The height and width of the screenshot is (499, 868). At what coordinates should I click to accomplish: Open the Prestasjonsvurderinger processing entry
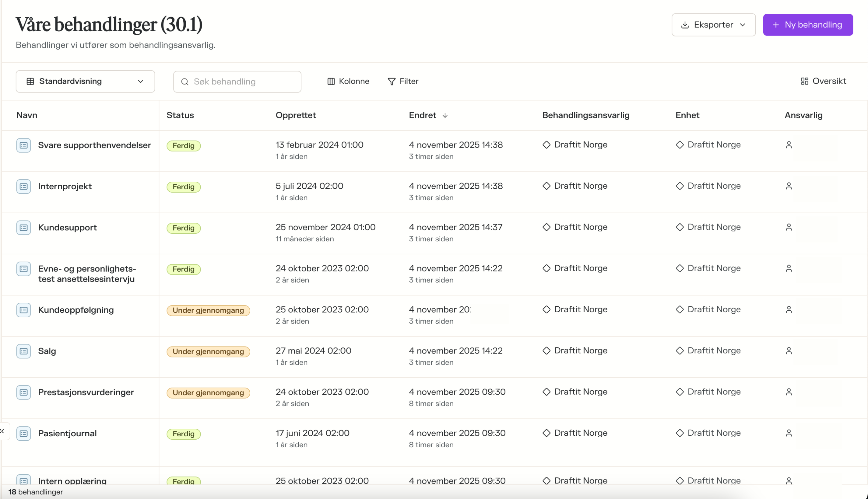[86, 392]
